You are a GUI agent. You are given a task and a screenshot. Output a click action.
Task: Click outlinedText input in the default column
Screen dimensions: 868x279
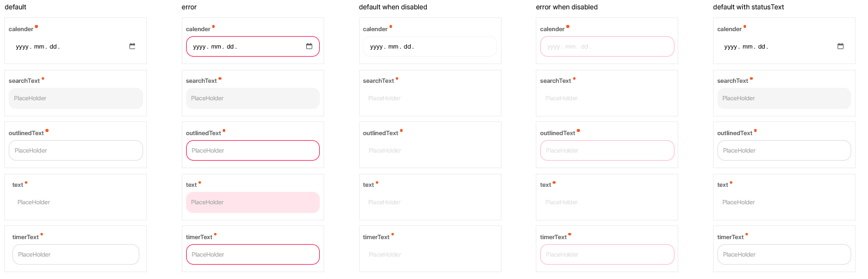pyautogui.click(x=76, y=151)
